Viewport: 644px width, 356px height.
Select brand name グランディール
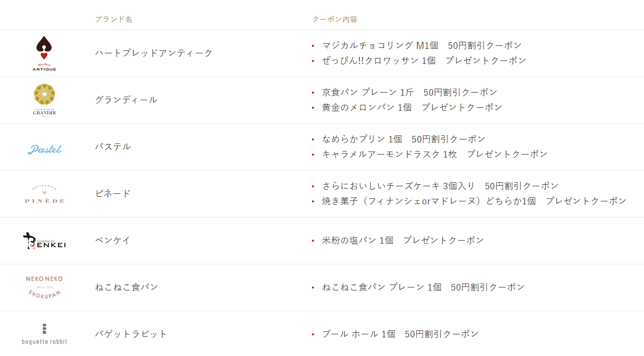tap(126, 100)
